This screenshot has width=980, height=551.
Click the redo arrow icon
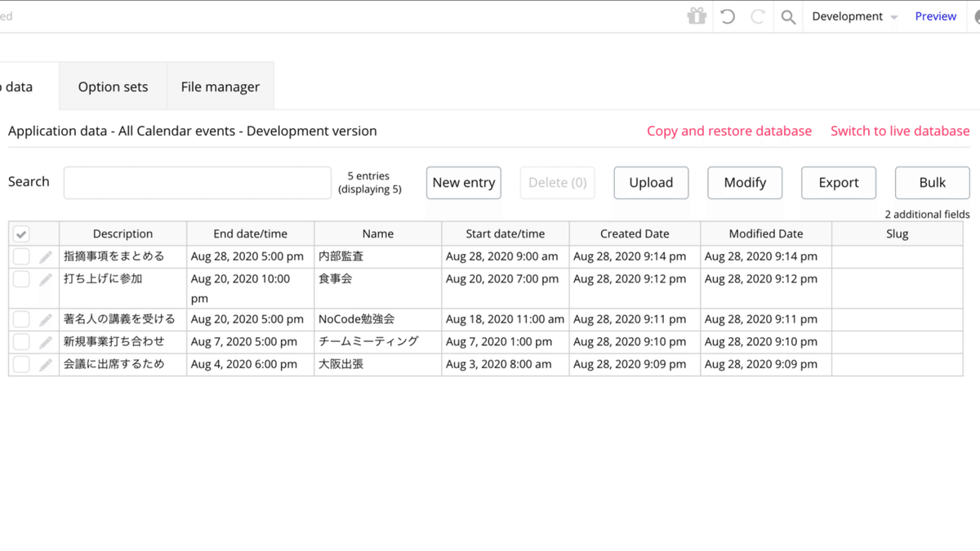(757, 16)
